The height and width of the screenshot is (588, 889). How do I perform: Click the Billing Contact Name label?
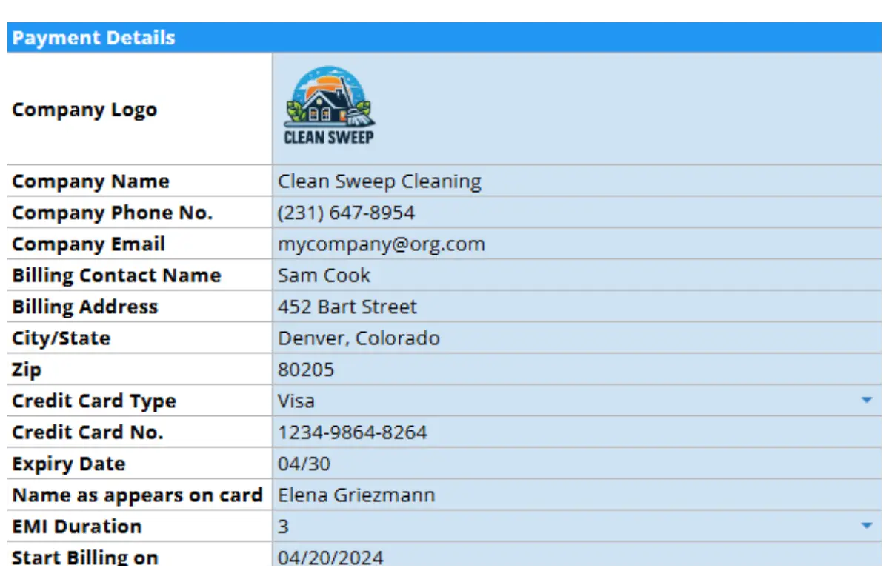click(x=116, y=275)
